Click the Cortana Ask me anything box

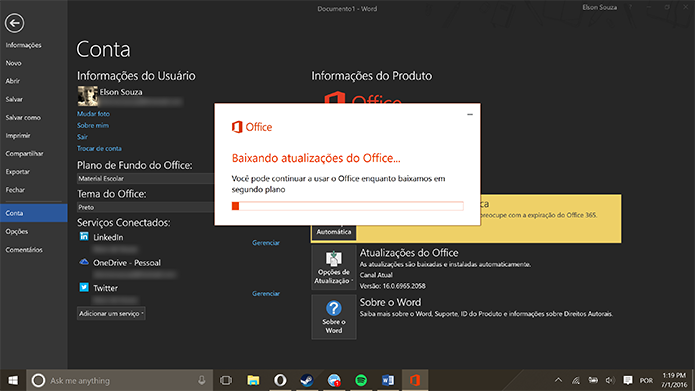119,380
